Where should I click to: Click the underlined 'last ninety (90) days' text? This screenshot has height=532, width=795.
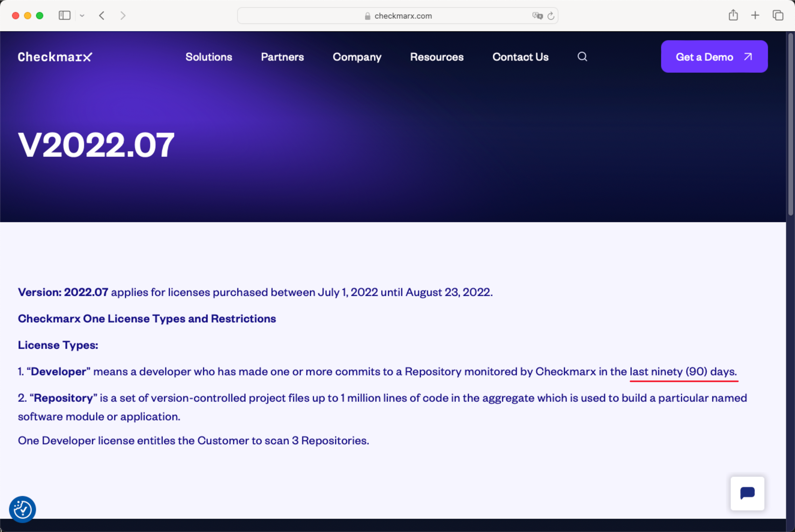point(683,372)
